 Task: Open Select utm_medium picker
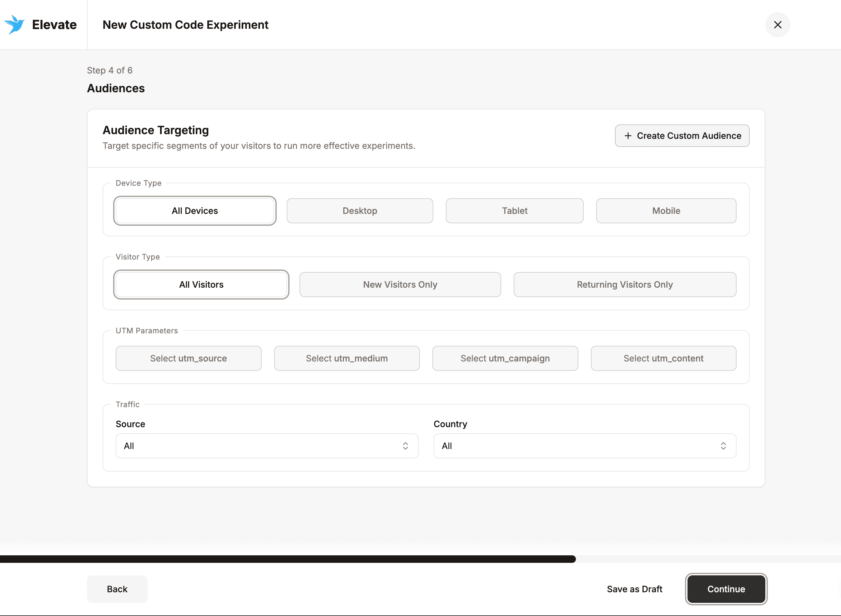click(x=347, y=358)
